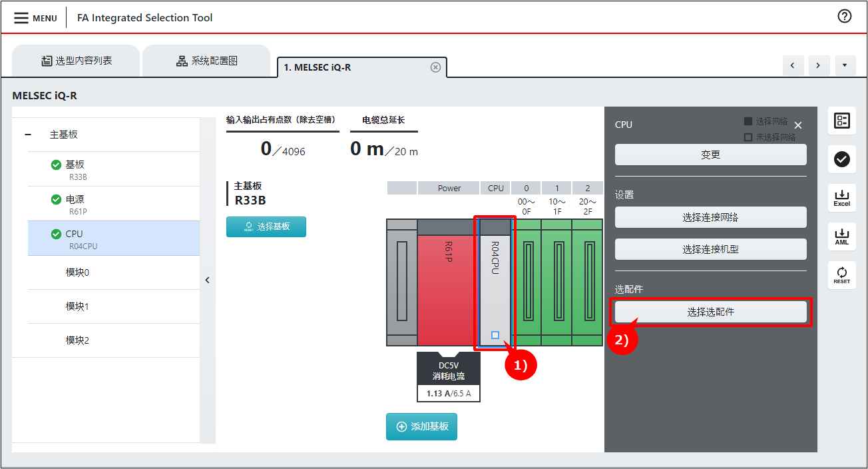Close the MELSEC iQ-R tab
This screenshot has height=469, width=868.
click(x=435, y=67)
